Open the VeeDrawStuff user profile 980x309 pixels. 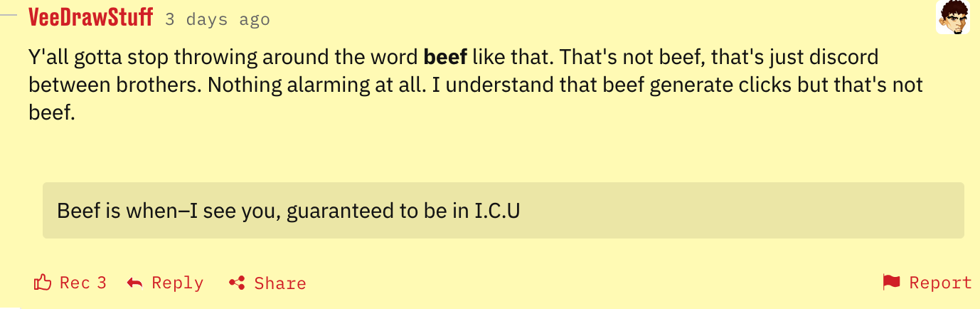point(90,17)
